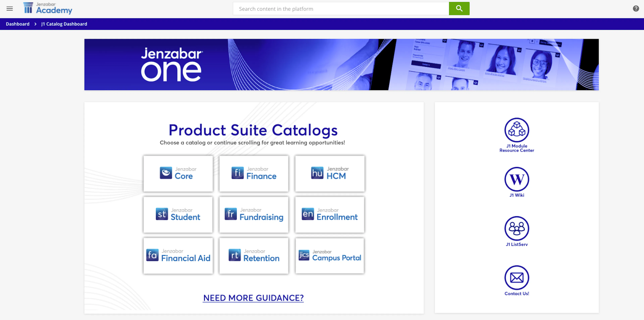
Task: Open the J1 ListServ people icon
Action: click(x=517, y=228)
